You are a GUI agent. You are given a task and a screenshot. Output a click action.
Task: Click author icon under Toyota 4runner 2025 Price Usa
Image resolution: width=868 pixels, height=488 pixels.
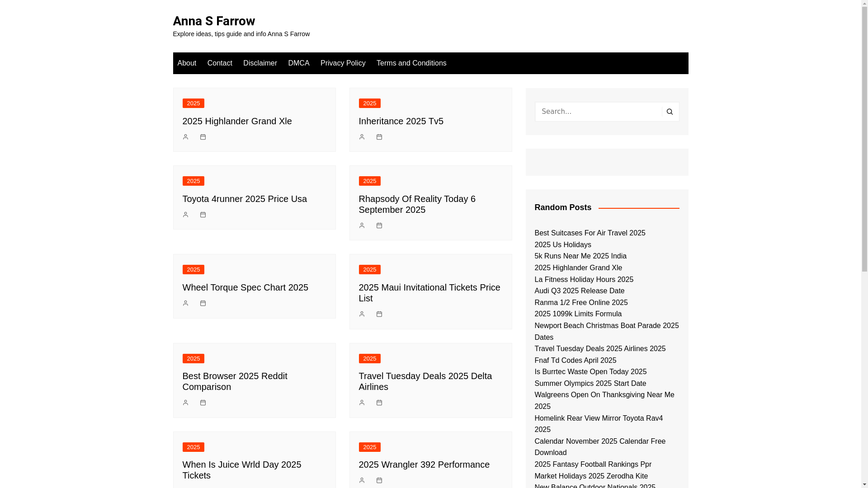[185, 215]
